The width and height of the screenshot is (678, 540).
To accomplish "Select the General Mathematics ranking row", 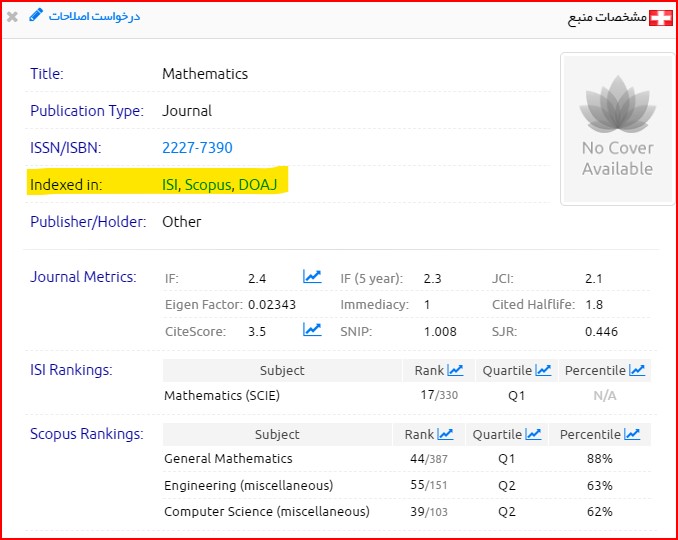I will [x=228, y=458].
